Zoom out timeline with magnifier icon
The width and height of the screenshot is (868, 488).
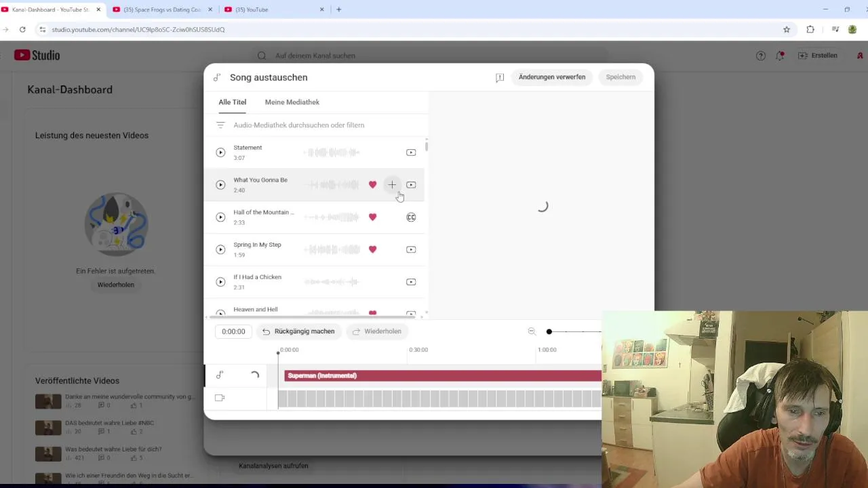coord(532,331)
